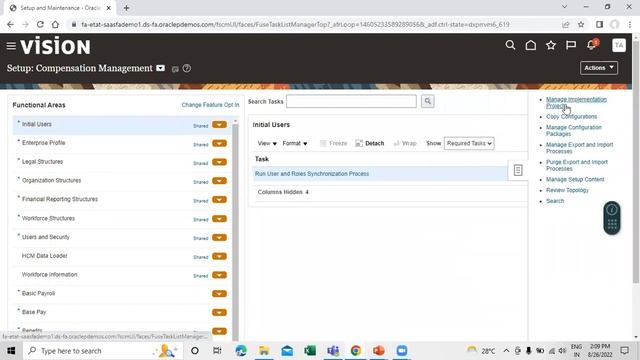Expand Workforce Structures orange dropdown arrow

[219, 218]
